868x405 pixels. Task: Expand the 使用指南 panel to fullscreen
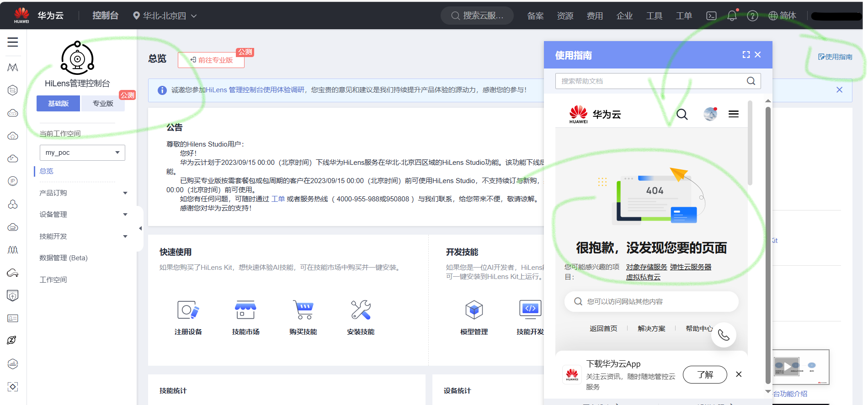pyautogui.click(x=746, y=55)
